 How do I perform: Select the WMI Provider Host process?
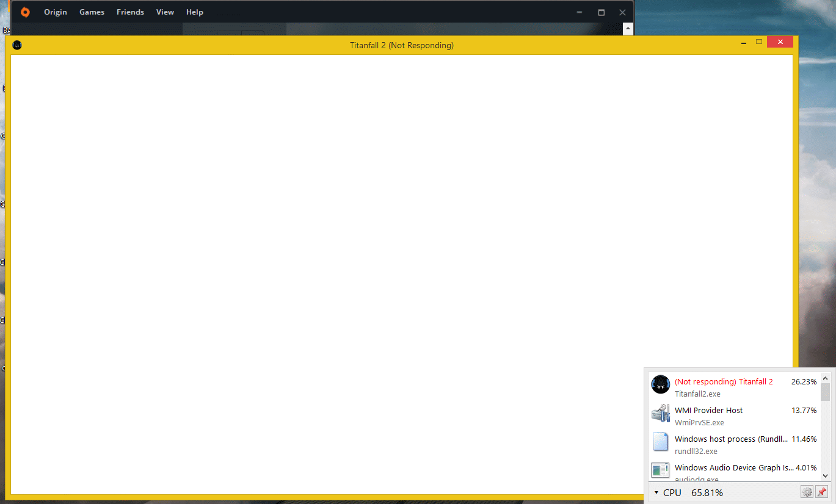708,411
